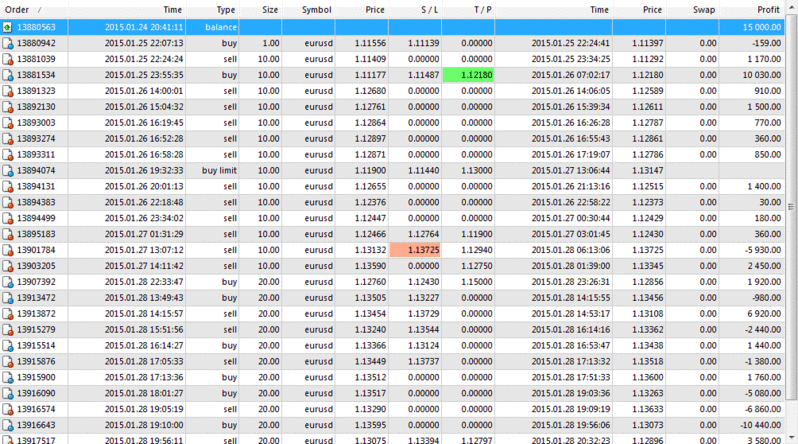Click the open price 1.13075
This screenshot has width=798, height=444.
click(370, 440)
